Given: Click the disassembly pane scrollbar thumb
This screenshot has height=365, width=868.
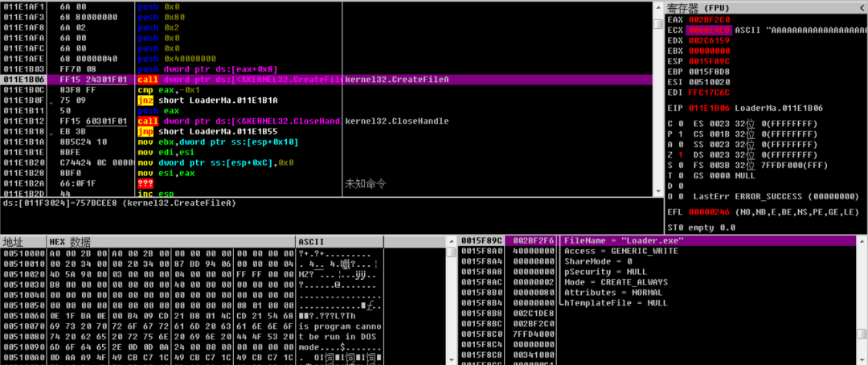Looking at the screenshot, I should pos(657,24).
